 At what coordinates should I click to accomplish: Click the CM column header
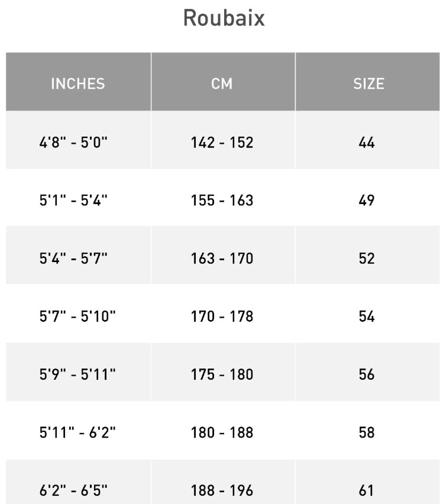(x=222, y=83)
